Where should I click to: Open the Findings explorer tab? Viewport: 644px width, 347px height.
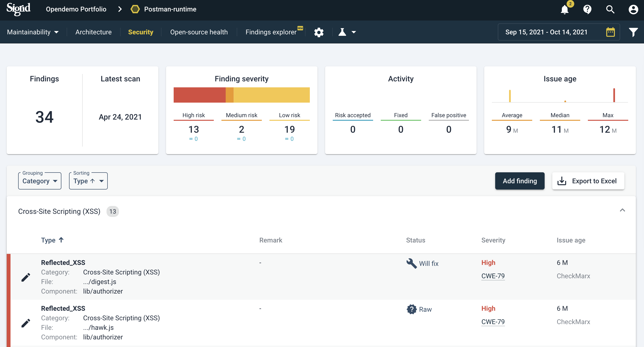tap(271, 32)
